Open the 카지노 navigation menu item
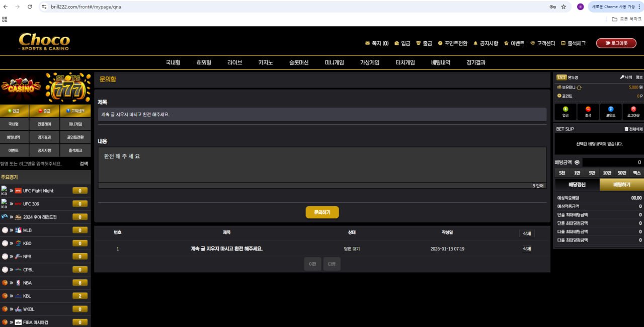 point(265,62)
